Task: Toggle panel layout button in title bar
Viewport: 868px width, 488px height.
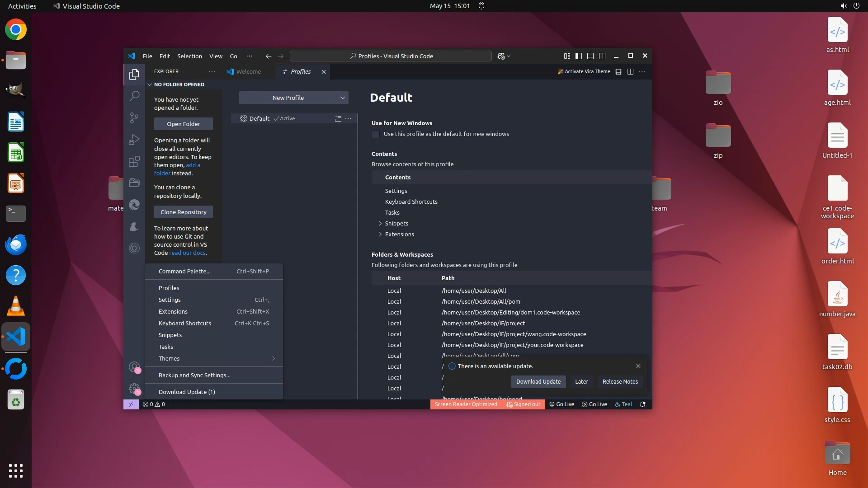Action: click(x=590, y=56)
